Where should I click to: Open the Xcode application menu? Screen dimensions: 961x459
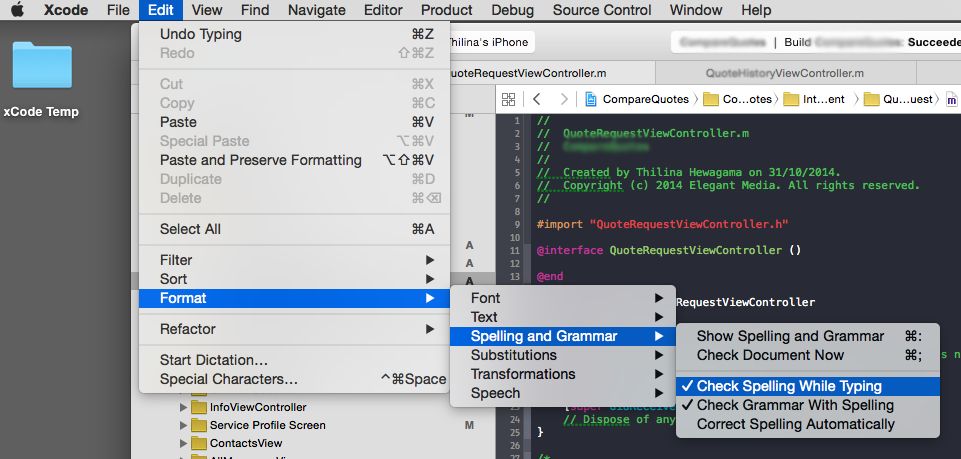click(66, 10)
